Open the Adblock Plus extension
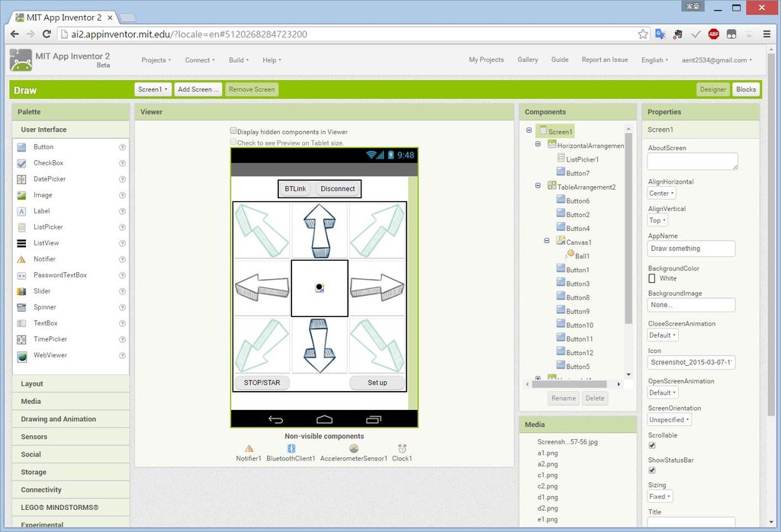Viewport: 781px width, 532px height. 714,34
